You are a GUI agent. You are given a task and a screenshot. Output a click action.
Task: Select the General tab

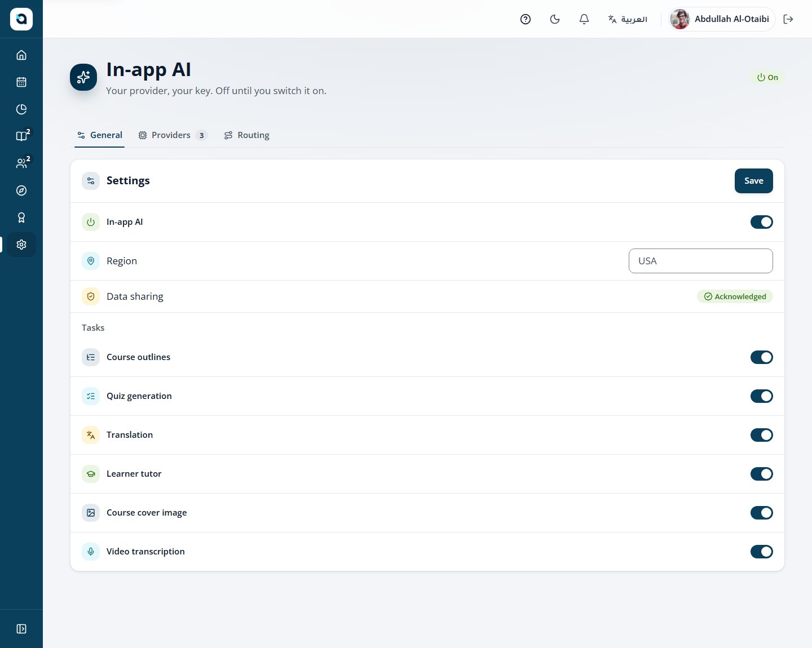pos(99,135)
